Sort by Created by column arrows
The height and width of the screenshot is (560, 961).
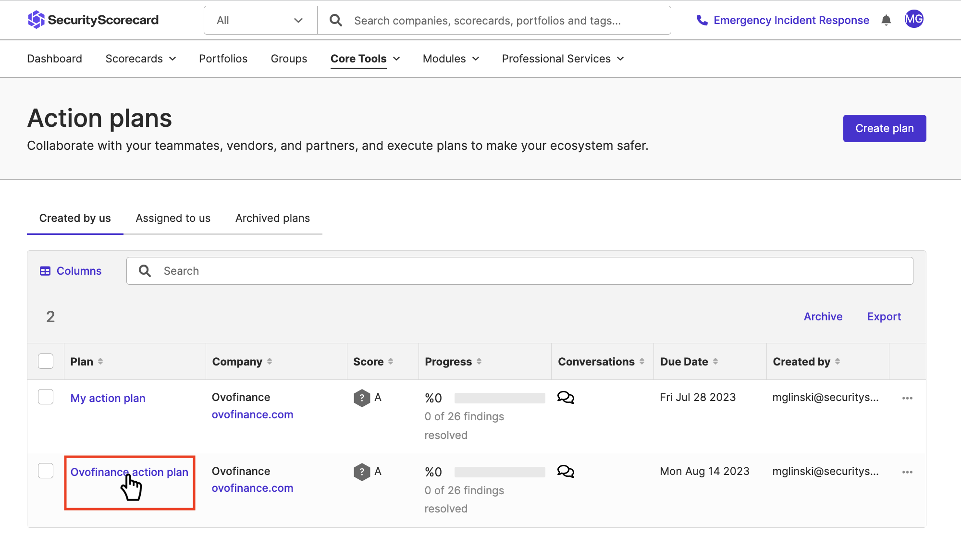tap(838, 361)
